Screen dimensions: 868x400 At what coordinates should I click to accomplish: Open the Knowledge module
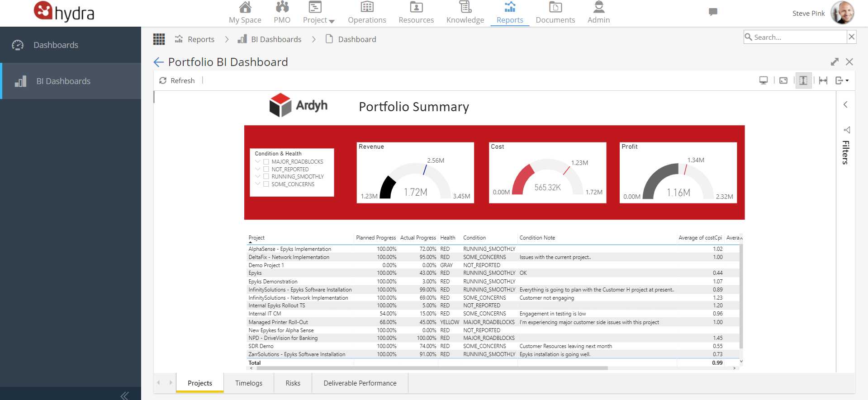(465, 13)
